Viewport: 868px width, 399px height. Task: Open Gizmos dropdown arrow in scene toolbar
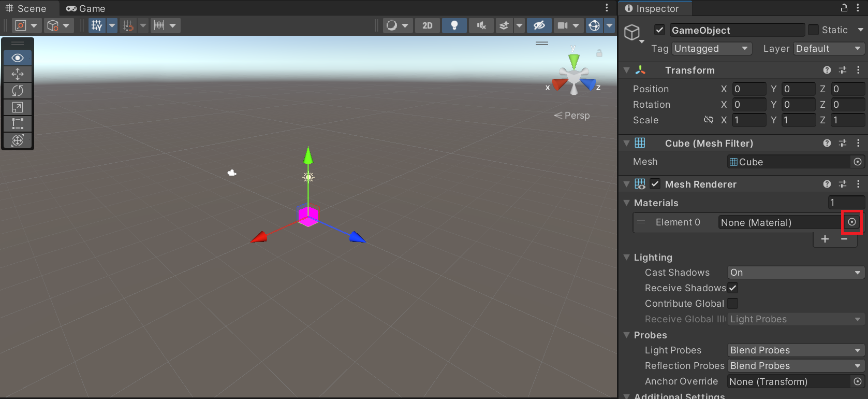[610, 25]
